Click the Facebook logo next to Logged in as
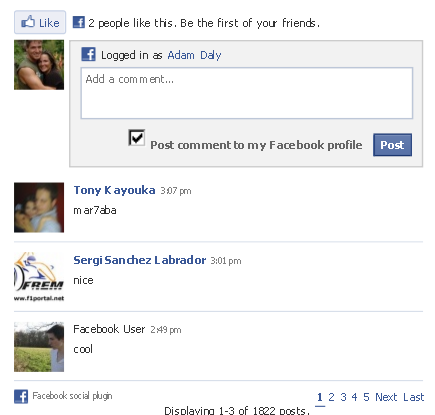Screen dimensions: 435x415 (89, 54)
